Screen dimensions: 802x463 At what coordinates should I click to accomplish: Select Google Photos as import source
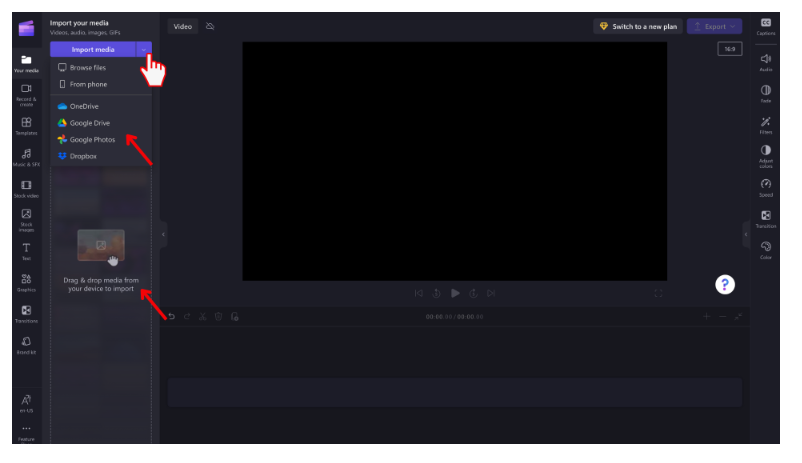[101, 139]
